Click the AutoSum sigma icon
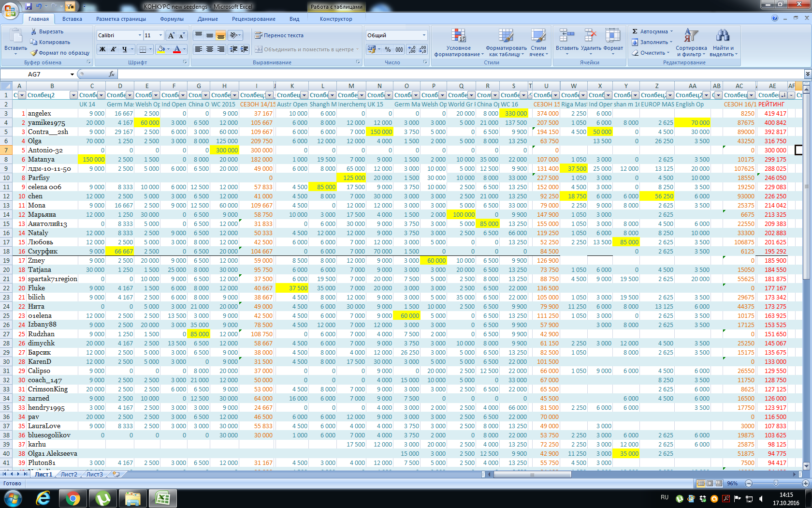Image resolution: width=812 pixels, height=508 pixels. coord(635,31)
